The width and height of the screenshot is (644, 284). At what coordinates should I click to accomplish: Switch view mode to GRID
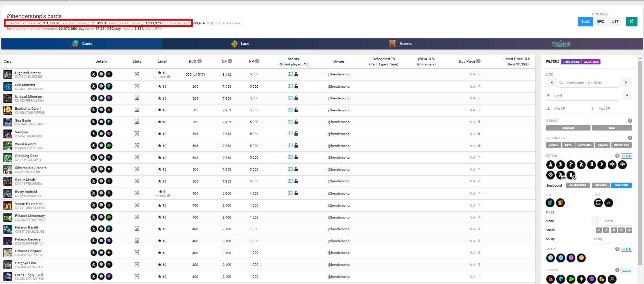click(x=600, y=22)
